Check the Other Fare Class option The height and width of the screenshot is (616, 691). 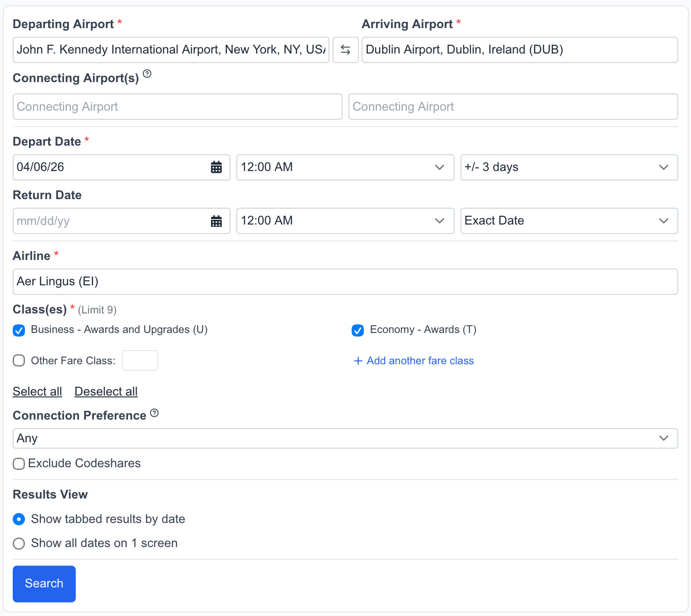[19, 360]
